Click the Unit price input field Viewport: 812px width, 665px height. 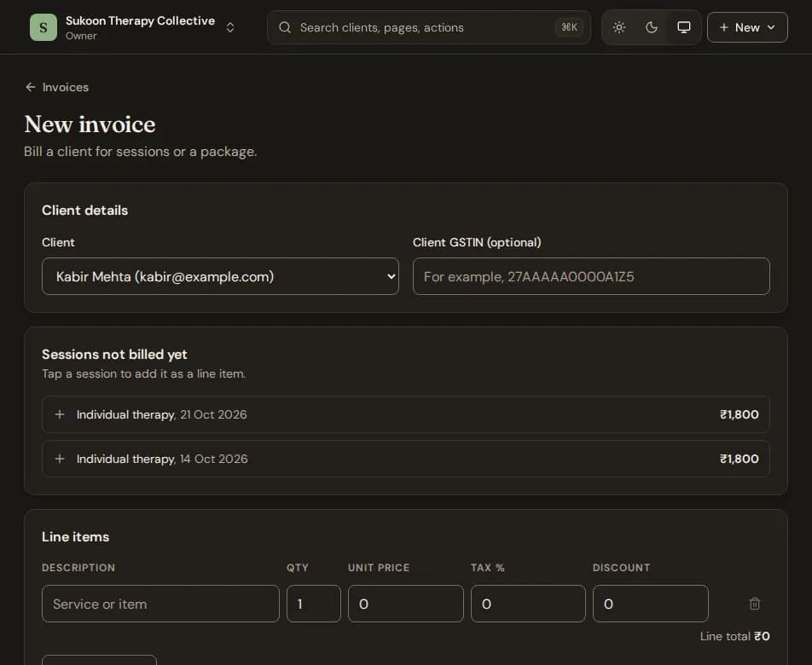[x=405, y=604]
